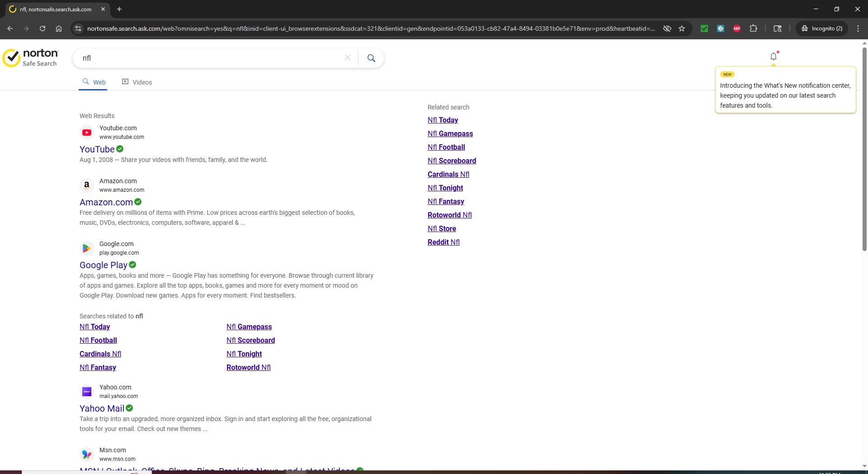Open Nfl Football under Searches related to nfl
Image resolution: width=868 pixels, height=474 pixels.
[x=98, y=340]
